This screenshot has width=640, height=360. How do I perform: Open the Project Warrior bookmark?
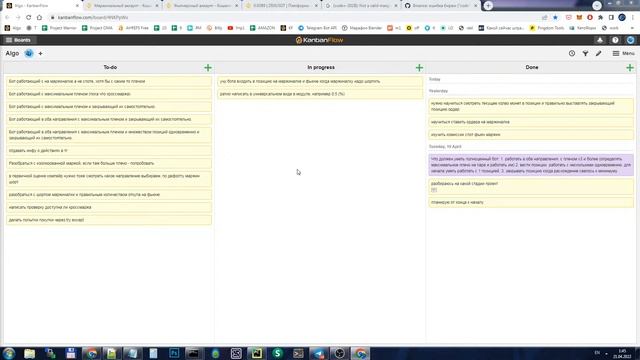(59, 28)
